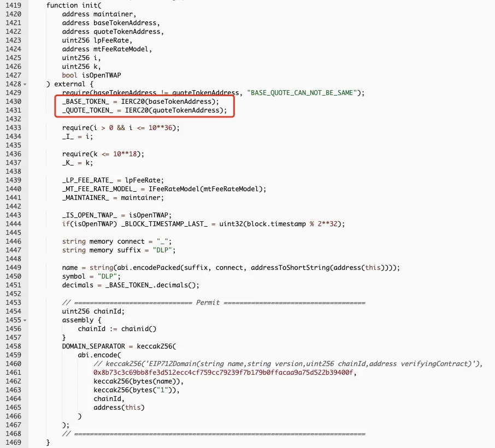The height and width of the screenshot is (448, 495).
Task: Click line number 1430 in the gutter
Action: 13,101
